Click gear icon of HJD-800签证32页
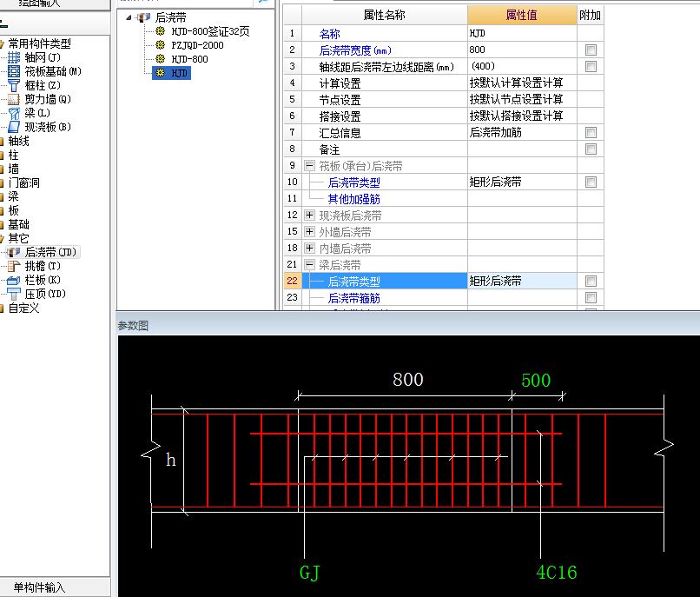The height and width of the screenshot is (597, 700). click(161, 30)
